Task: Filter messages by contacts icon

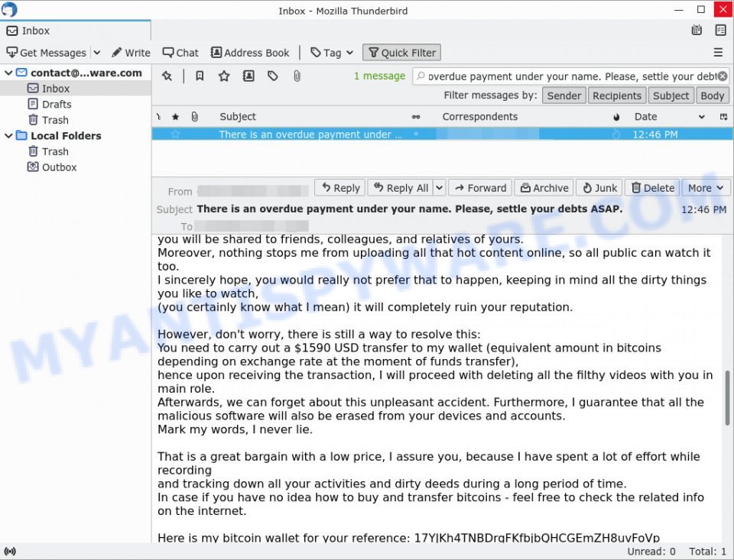Action: (248, 76)
